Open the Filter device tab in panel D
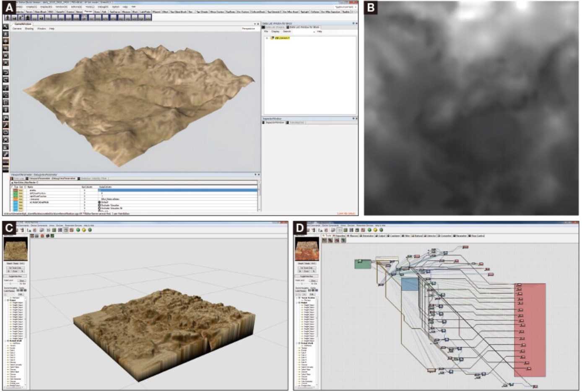This screenshot has width=582, height=392. pyautogui.click(x=405, y=236)
